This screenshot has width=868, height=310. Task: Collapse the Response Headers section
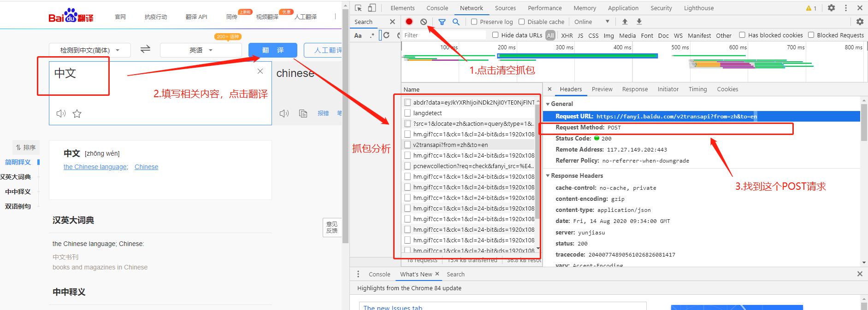[x=548, y=176]
